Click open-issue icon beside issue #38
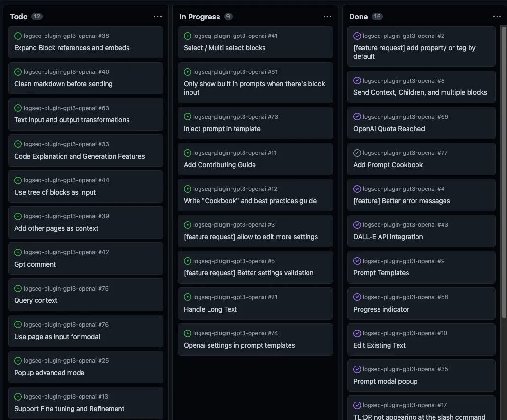The image size is (507, 420). (18, 36)
